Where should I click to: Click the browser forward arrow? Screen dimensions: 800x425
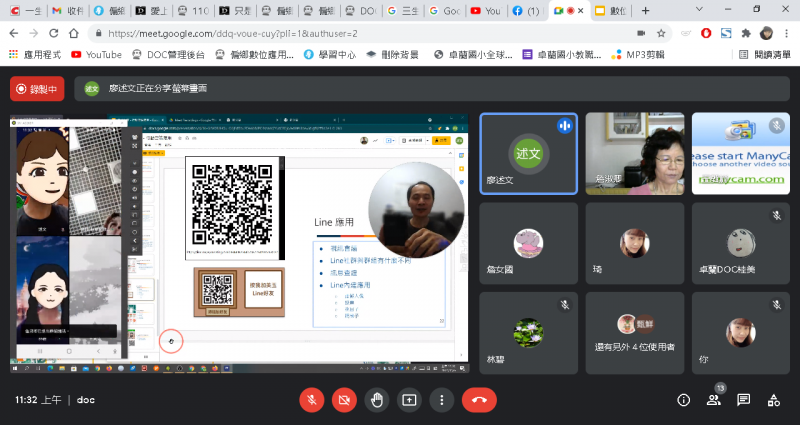34,34
